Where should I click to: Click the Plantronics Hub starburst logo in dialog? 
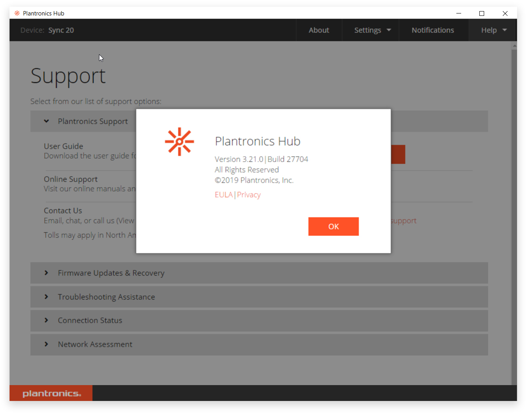pyautogui.click(x=179, y=142)
